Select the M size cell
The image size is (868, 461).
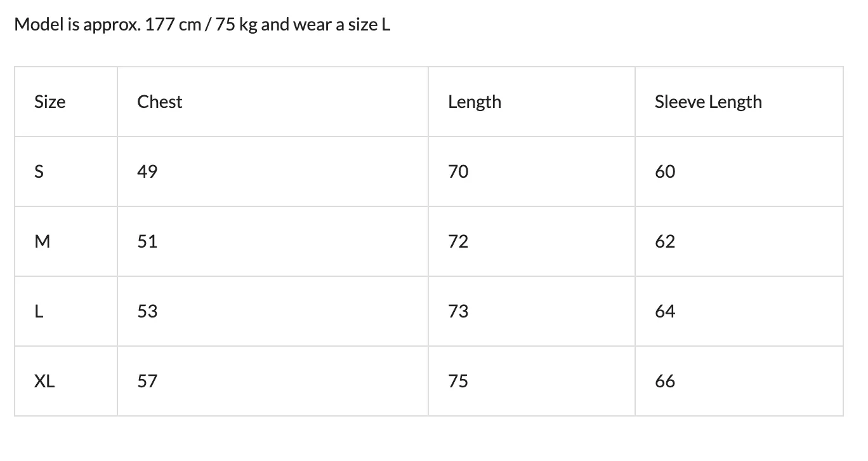coord(66,241)
